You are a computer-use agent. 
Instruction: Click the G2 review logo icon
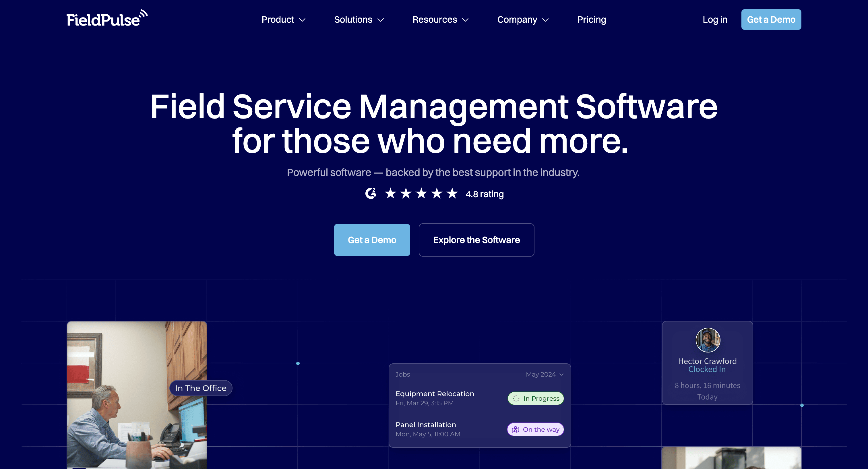click(371, 193)
